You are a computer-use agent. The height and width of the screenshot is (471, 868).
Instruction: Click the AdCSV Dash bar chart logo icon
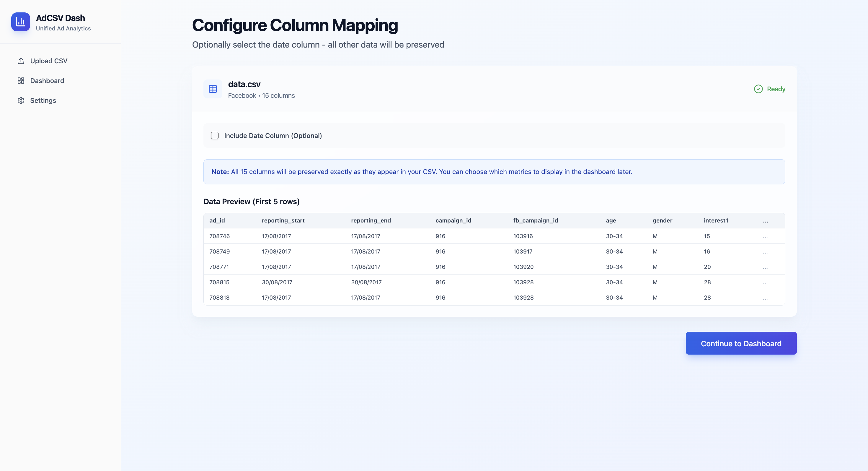21,22
